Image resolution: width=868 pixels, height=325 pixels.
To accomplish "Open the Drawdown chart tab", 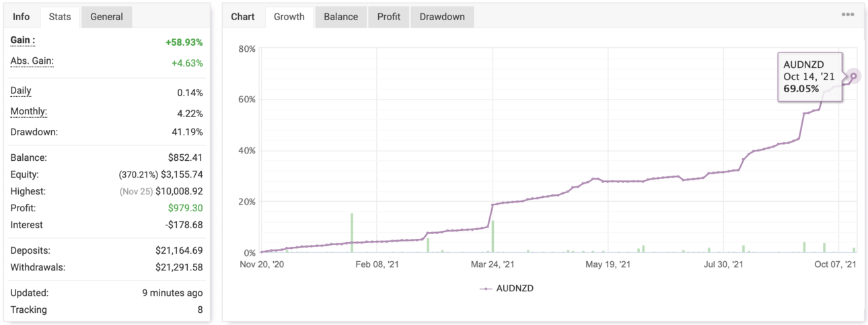I will point(442,17).
